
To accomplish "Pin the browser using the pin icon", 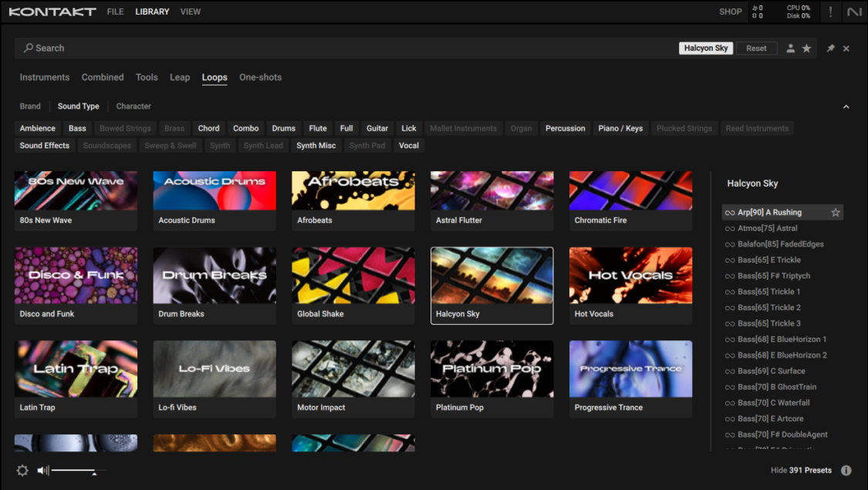I will 830,48.
